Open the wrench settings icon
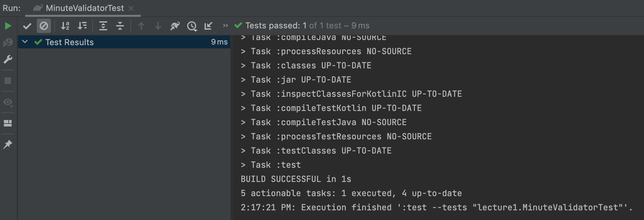This screenshot has height=220, width=644. point(8,59)
